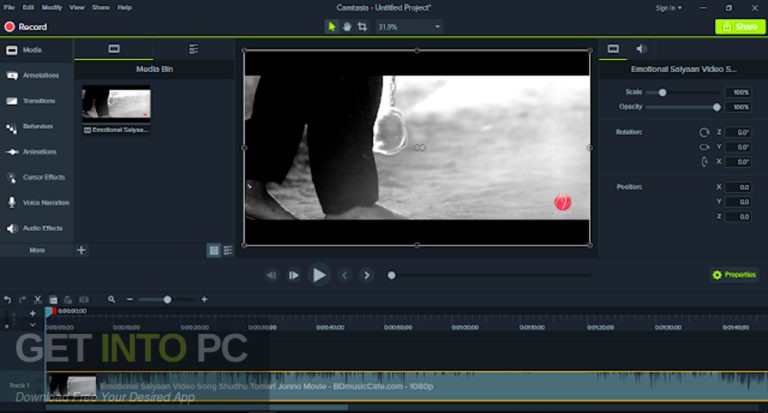Click the Rotation Z value field
The height and width of the screenshot is (413, 768).
click(x=738, y=132)
